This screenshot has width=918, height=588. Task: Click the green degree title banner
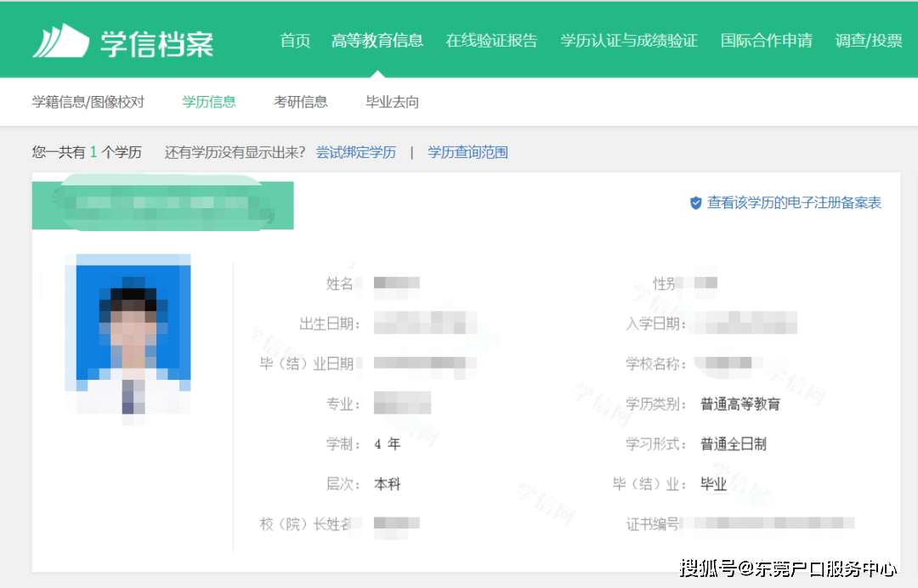pos(161,205)
